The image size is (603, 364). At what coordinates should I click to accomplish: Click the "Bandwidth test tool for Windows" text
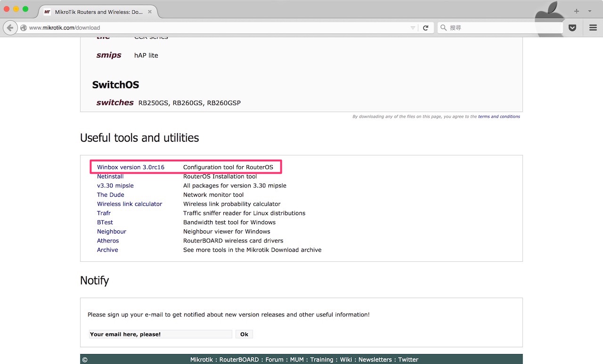click(x=229, y=222)
